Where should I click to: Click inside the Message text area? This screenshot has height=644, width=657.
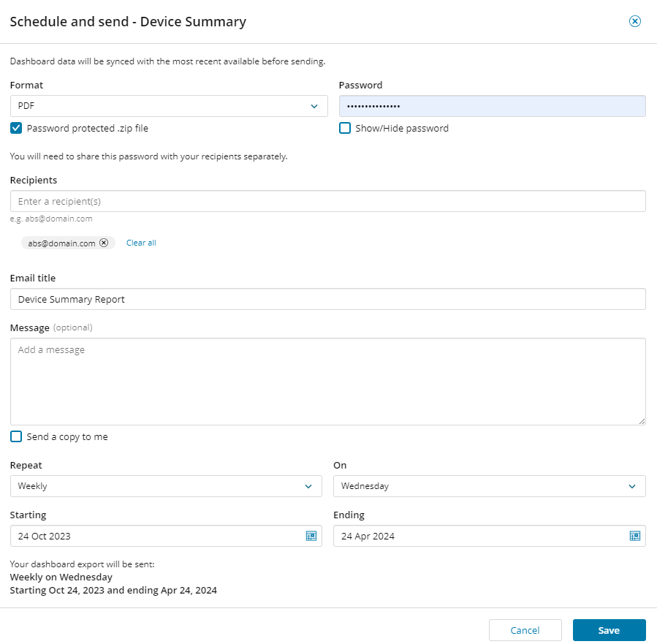327,381
